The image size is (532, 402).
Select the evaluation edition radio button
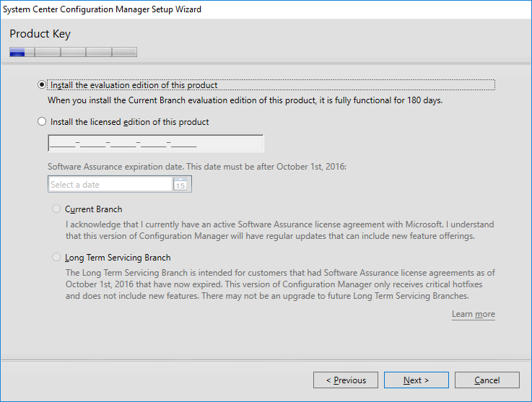(42, 85)
